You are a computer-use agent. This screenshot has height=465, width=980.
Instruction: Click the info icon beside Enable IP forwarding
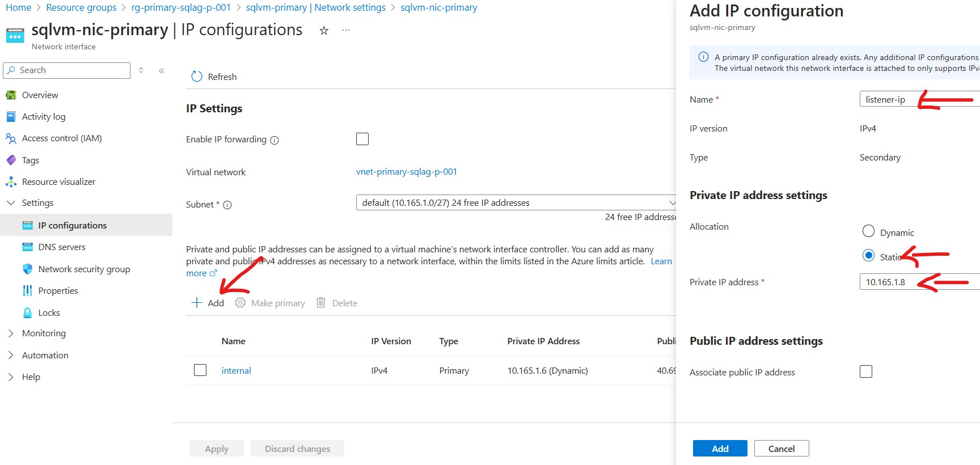274,140
